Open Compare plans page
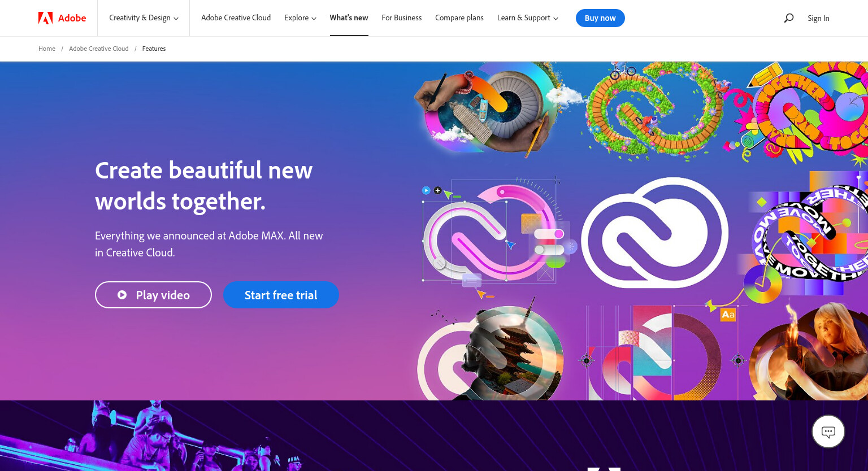Image resolution: width=868 pixels, height=471 pixels. 459,18
